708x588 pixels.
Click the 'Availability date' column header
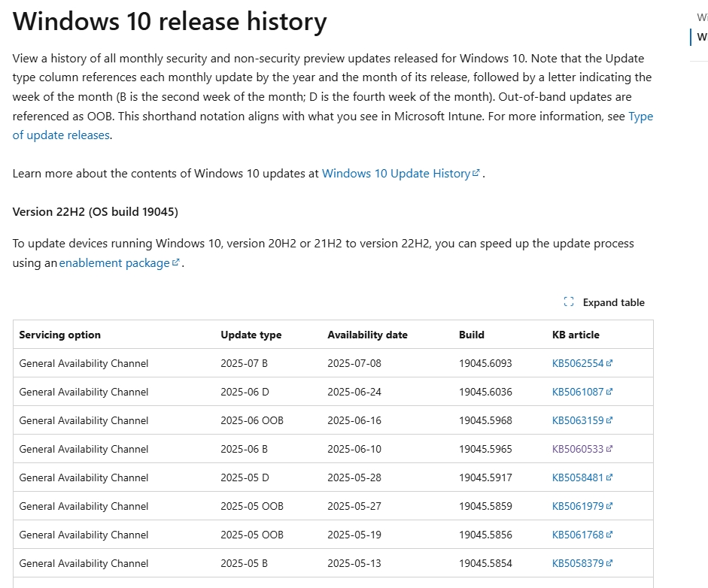(x=368, y=335)
